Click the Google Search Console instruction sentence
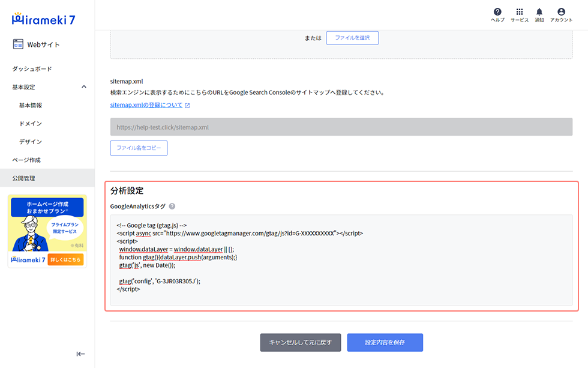Screen dimensions: 588x368 click(248, 92)
